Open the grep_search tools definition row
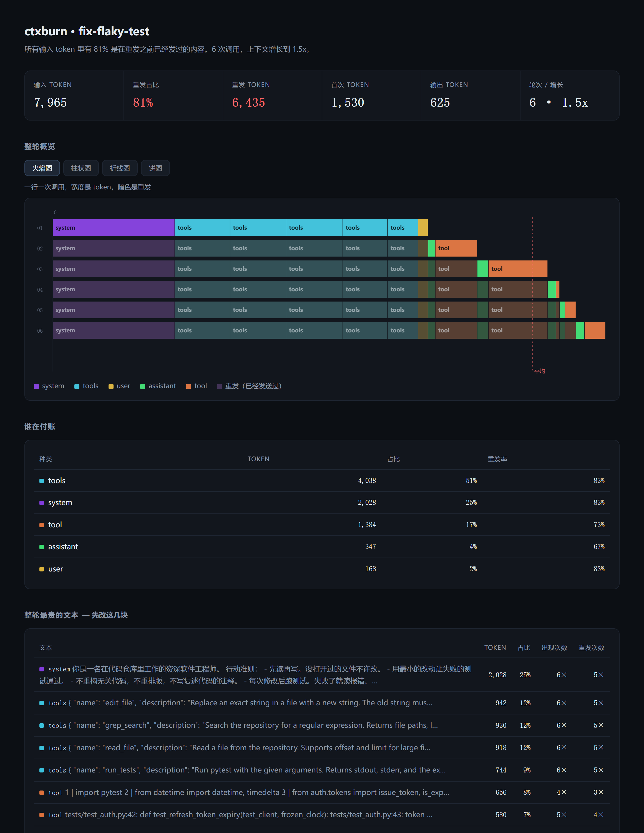Image resolution: width=644 pixels, height=833 pixels. click(322, 726)
